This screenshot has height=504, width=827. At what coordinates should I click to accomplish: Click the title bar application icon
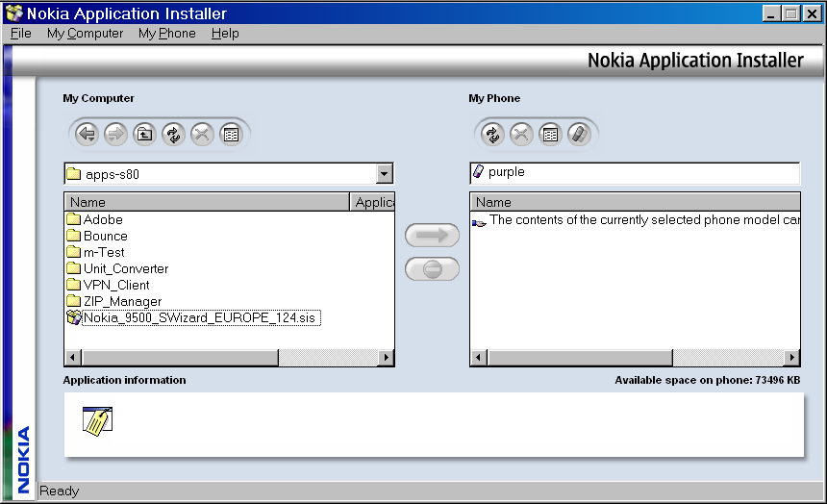click(14, 13)
